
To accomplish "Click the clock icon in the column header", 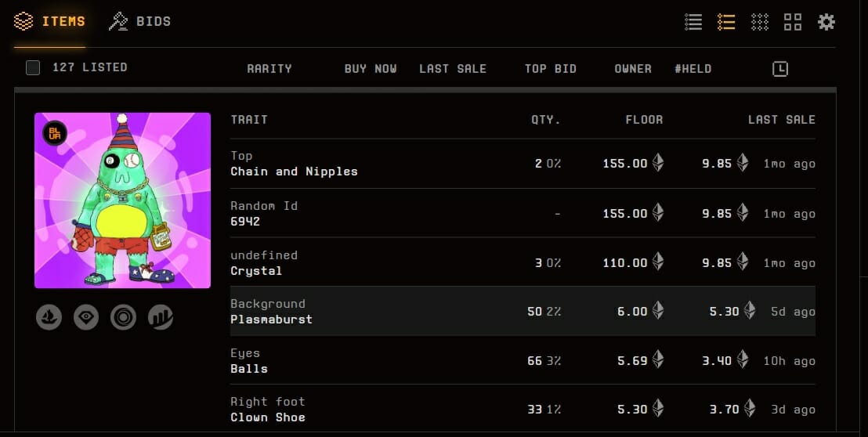I will click(x=779, y=69).
